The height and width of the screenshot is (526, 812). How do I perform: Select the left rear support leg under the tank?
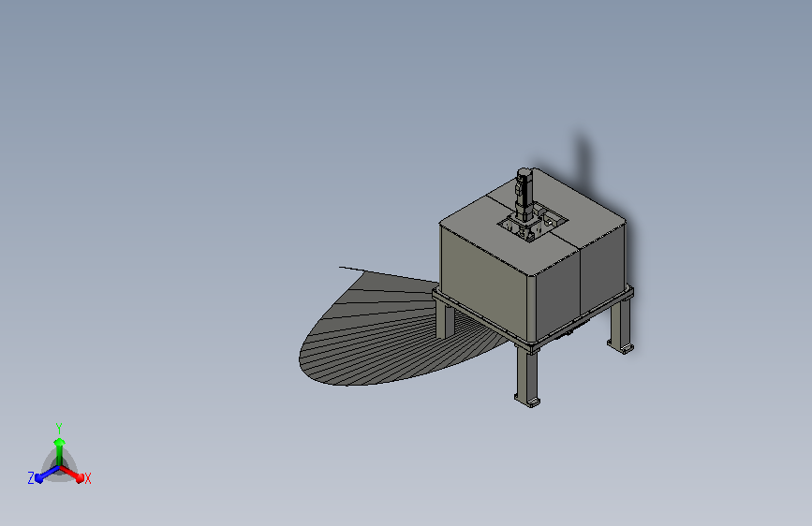click(446, 321)
